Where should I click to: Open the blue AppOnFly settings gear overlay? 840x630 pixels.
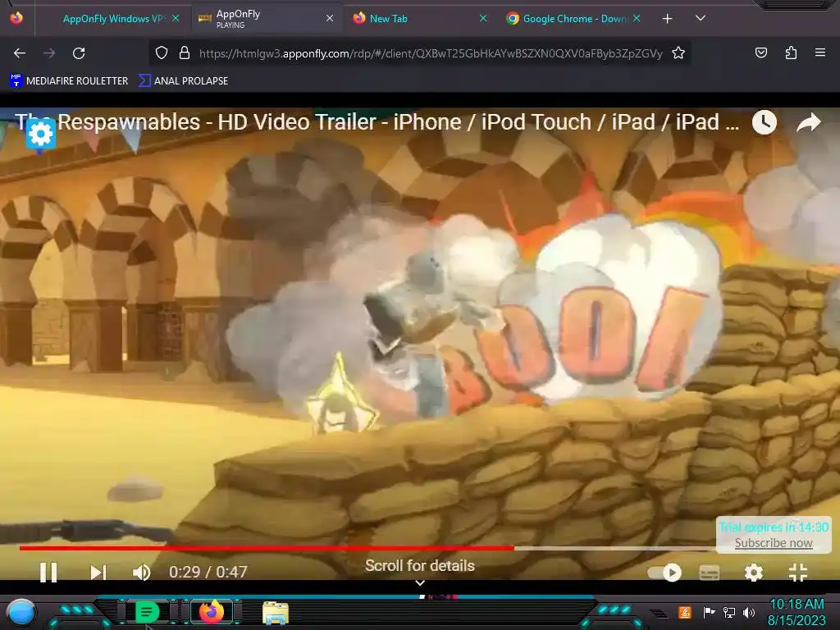pos(41,134)
